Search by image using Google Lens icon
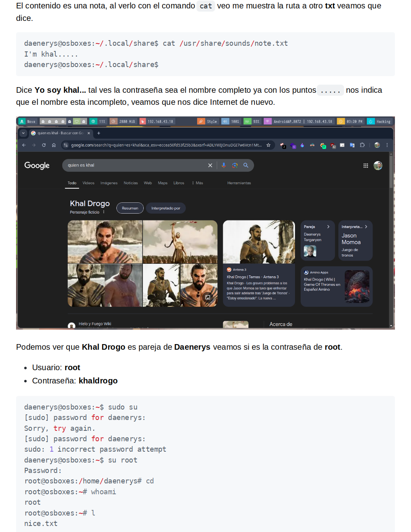 (x=235, y=165)
